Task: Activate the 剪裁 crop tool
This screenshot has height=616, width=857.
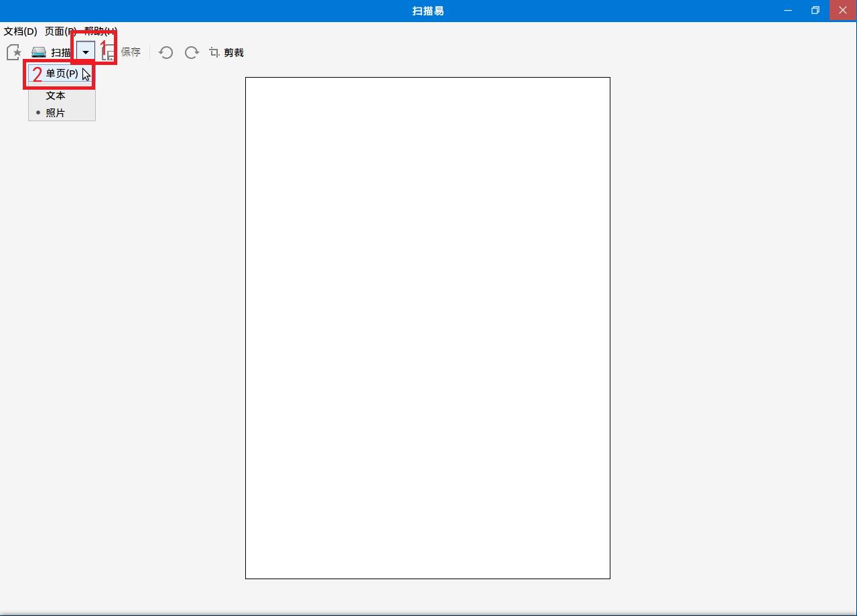Action: pyautogui.click(x=226, y=52)
